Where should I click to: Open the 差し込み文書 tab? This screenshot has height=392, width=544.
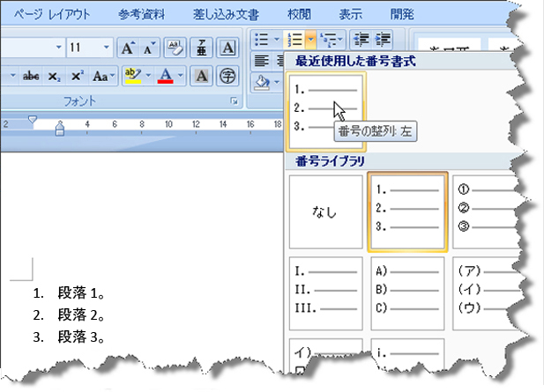(226, 15)
